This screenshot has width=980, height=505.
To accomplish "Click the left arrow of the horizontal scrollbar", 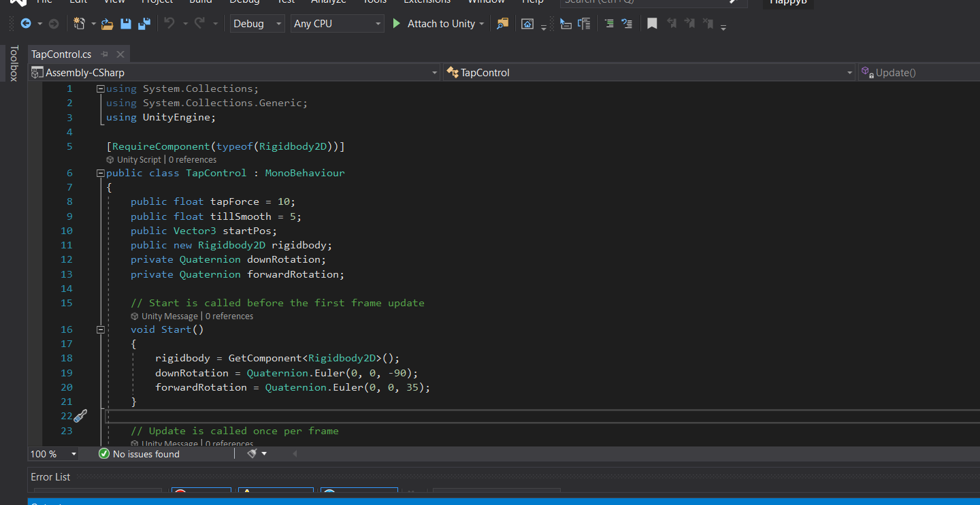I will tap(295, 453).
